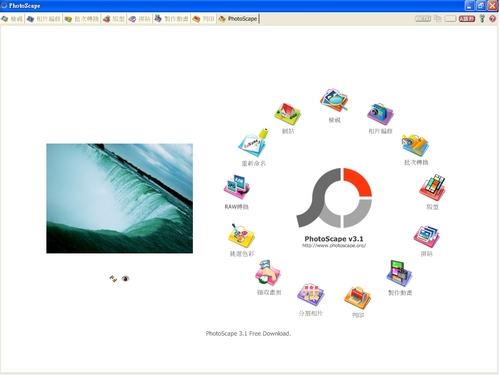Click the house-shaped website icon in the circle
The height and width of the screenshot is (375, 500).
288,114
